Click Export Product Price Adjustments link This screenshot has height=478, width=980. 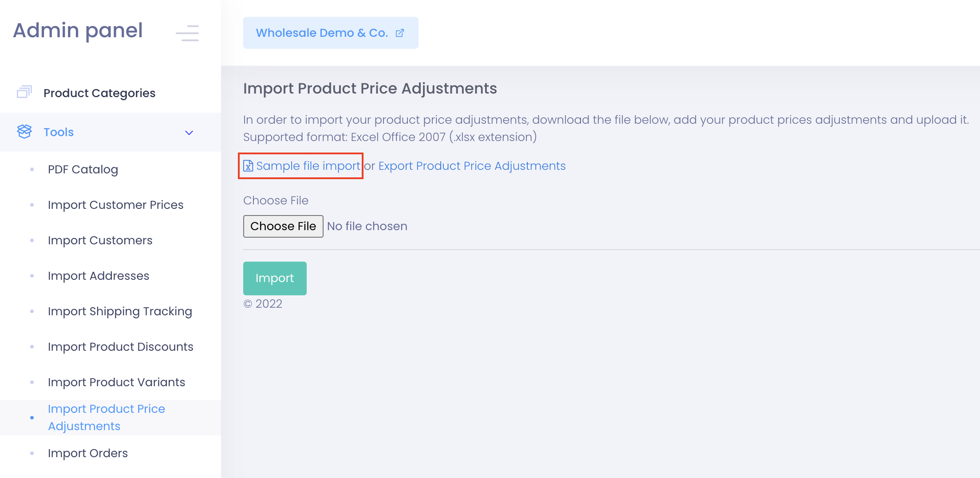tap(472, 166)
